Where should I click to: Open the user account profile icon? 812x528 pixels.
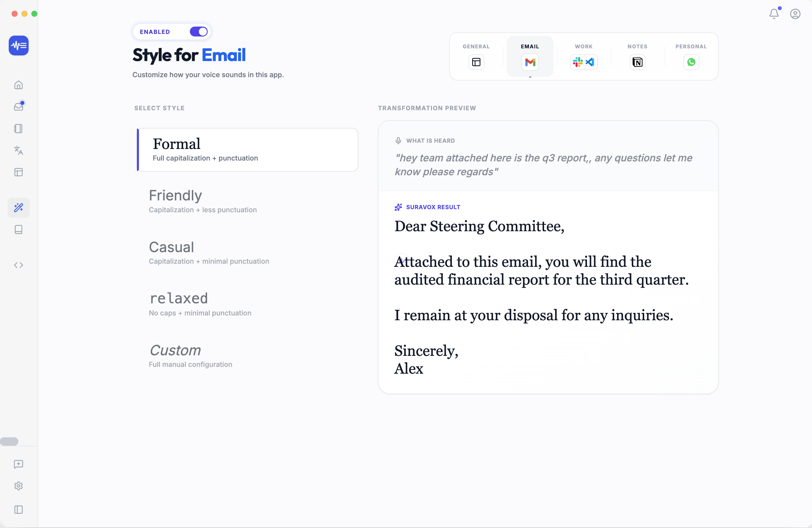(x=795, y=14)
